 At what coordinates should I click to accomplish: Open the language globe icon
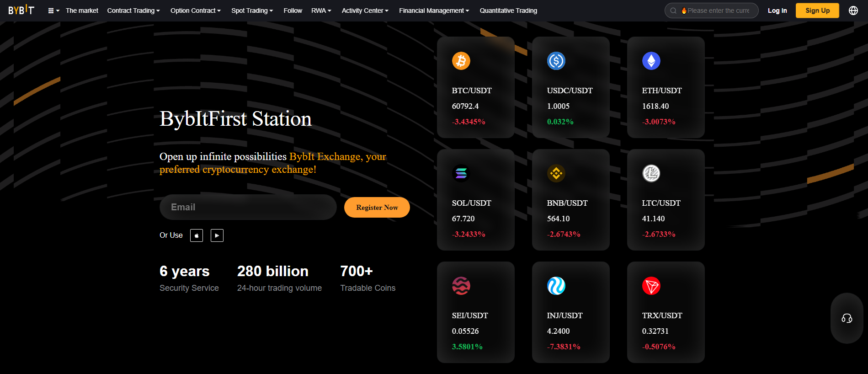click(x=853, y=11)
